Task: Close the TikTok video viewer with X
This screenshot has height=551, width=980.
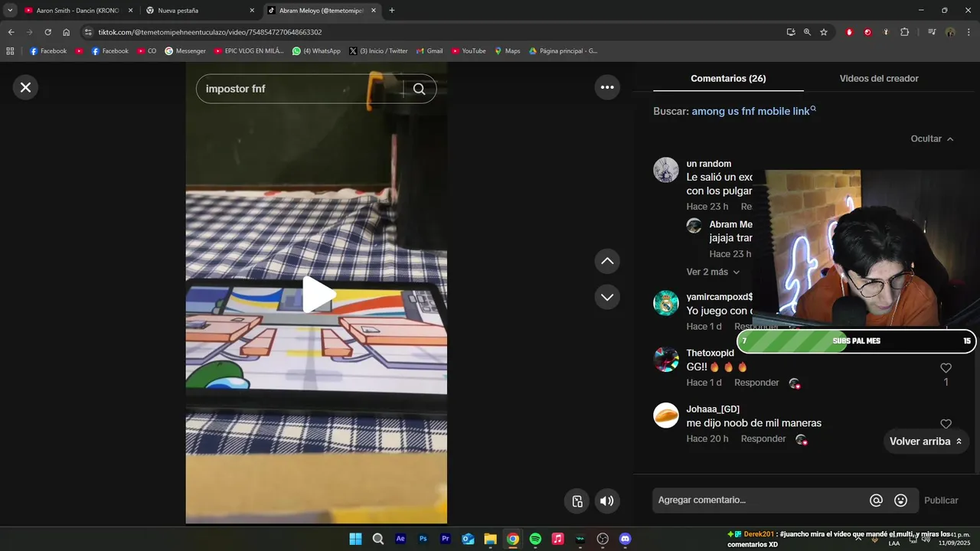Action: 25,87
